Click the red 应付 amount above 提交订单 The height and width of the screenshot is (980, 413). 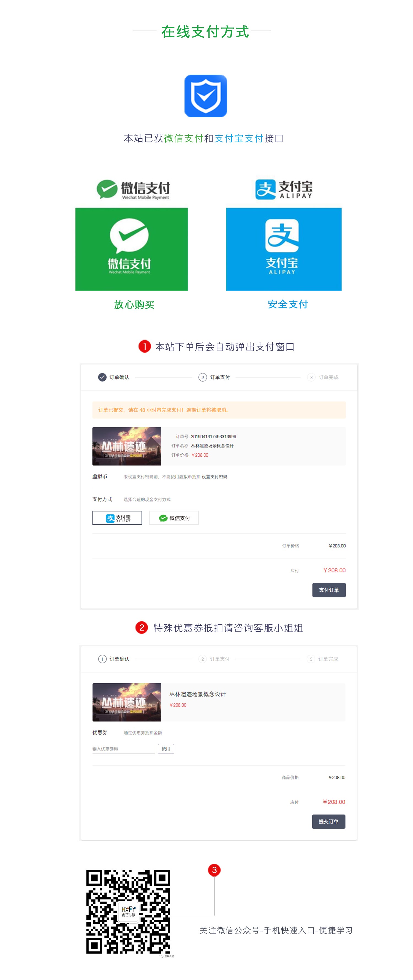(x=334, y=802)
